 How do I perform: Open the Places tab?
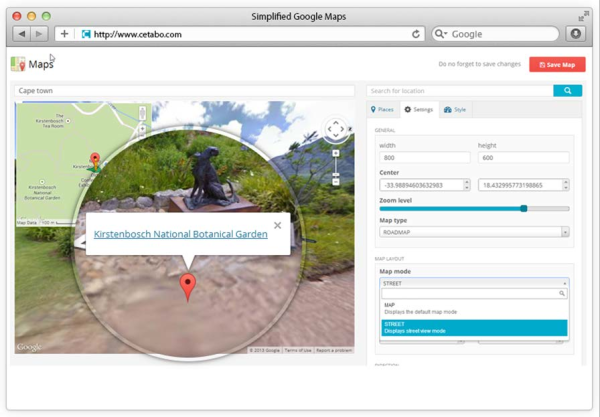pyautogui.click(x=382, y=109)
